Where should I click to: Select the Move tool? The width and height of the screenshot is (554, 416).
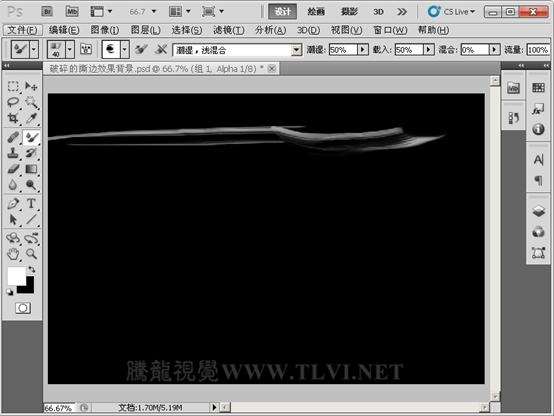[x=31, y=86]
